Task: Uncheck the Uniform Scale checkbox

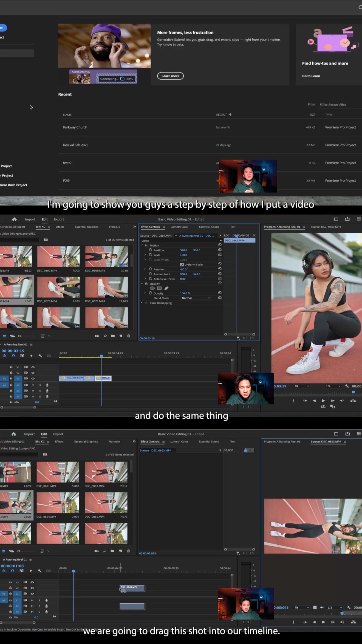Action: point(182,265)
